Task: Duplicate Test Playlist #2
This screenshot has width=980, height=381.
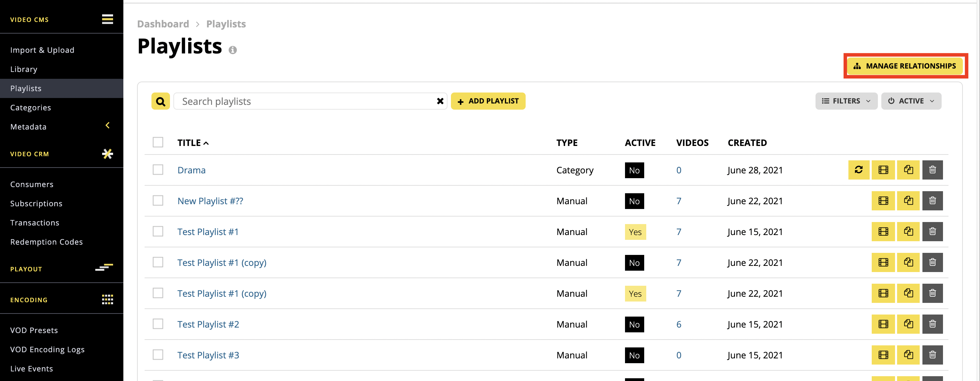Action: point(908,324)
